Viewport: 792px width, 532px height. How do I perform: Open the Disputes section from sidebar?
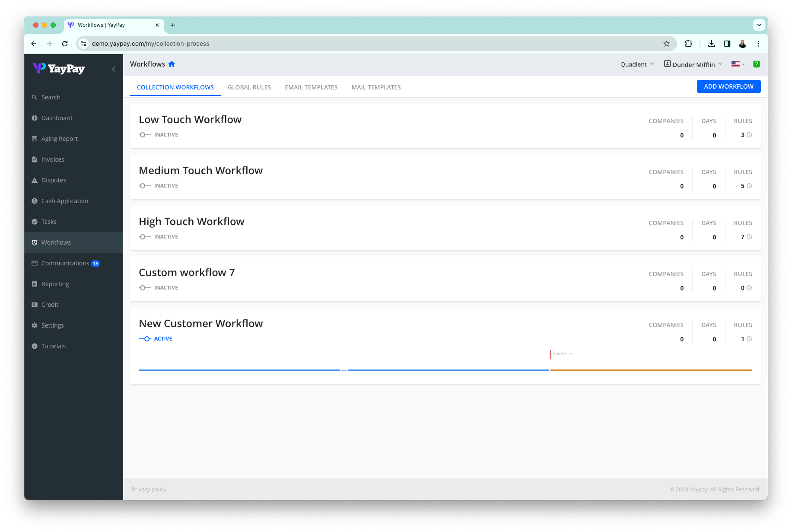[x=35, y=180]
